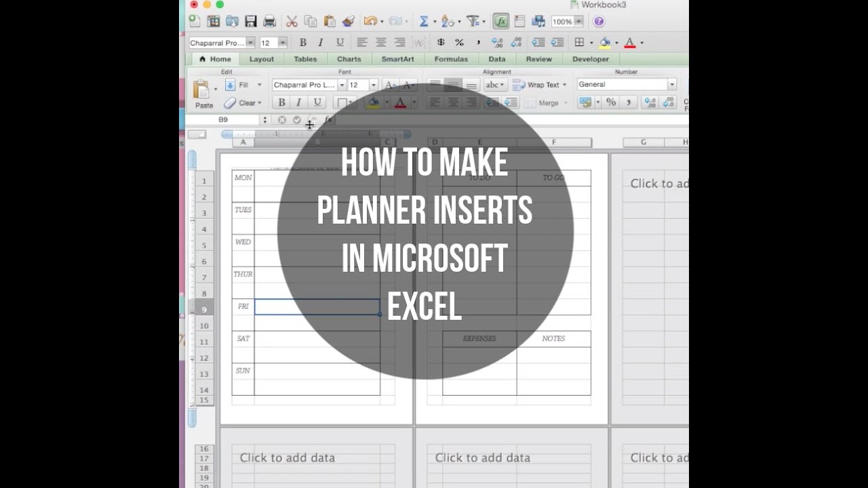Open the ribbon font name dropdown
The width and height of the screenshot is (868, 488).
click(342, 85)
